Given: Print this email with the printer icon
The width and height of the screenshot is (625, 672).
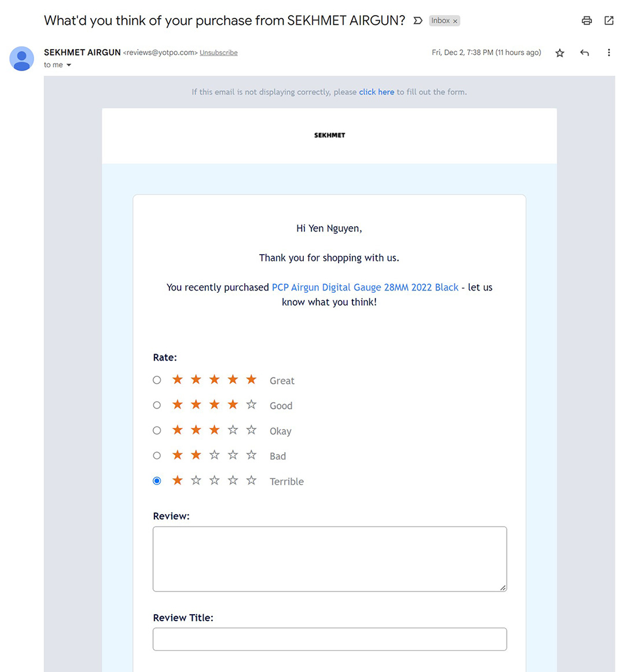Looking at the screenshot, I should (x=586, y=21).
